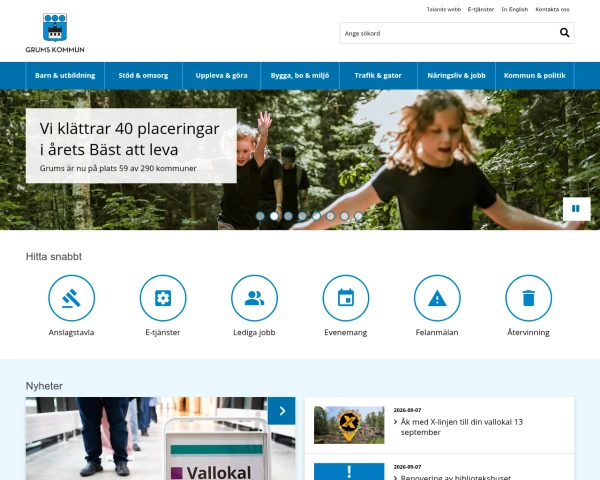This screenshot has height=480, width=600.
Task: Click Evenemang text label
Action: coord(346,332)
